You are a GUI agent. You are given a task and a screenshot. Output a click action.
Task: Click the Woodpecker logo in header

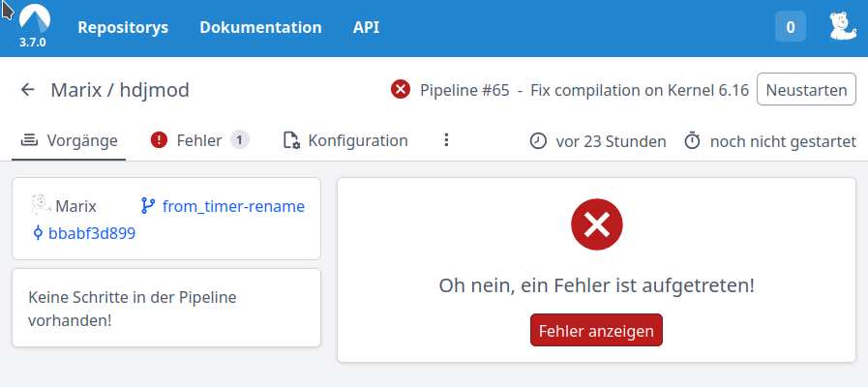pos(34,19)
